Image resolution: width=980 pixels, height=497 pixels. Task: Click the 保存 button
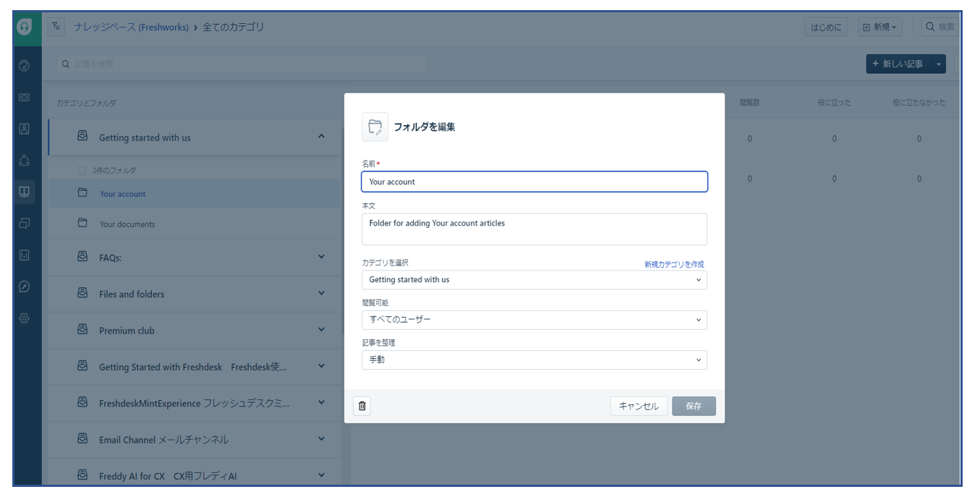[x=694, y=406]
